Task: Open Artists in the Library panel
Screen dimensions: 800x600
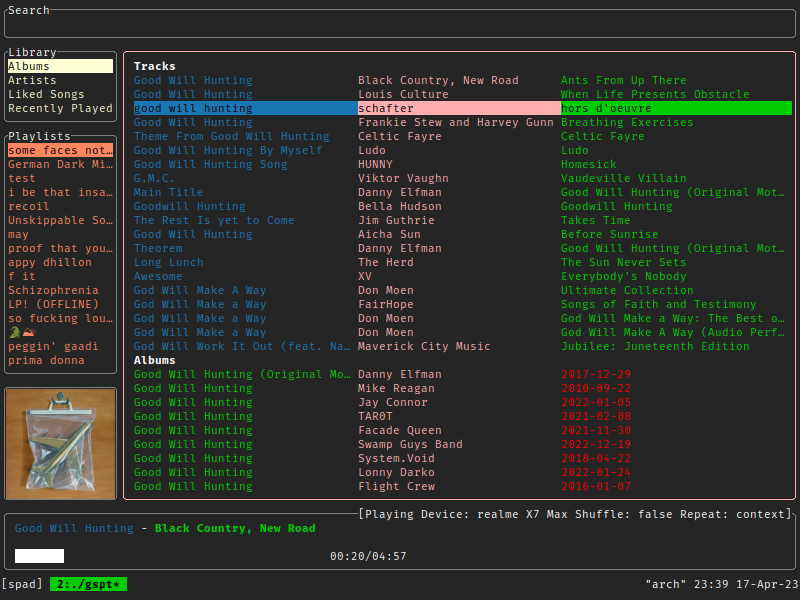Action: (x=33, y=80)
